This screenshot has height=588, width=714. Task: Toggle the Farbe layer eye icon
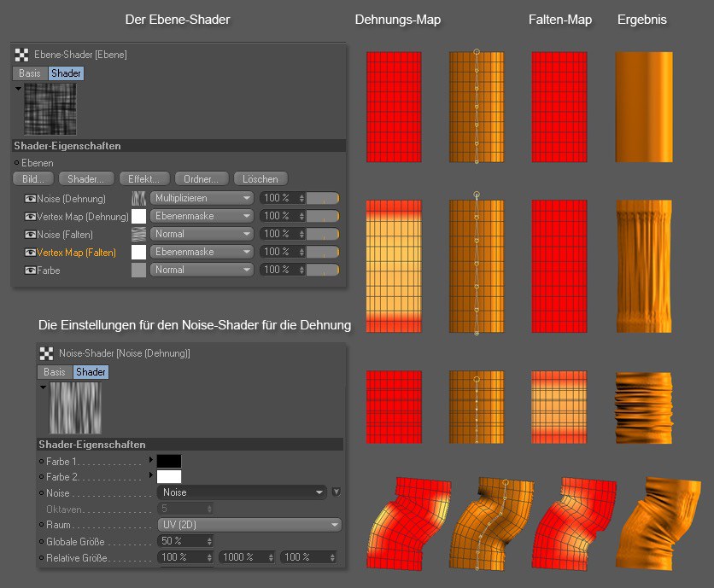tap(30, 271)
